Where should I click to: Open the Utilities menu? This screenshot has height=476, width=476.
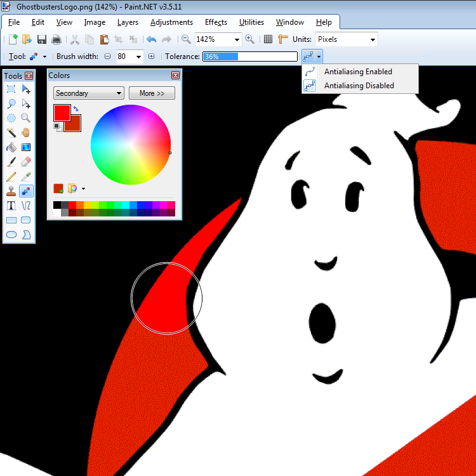click(x=251, y=22)
